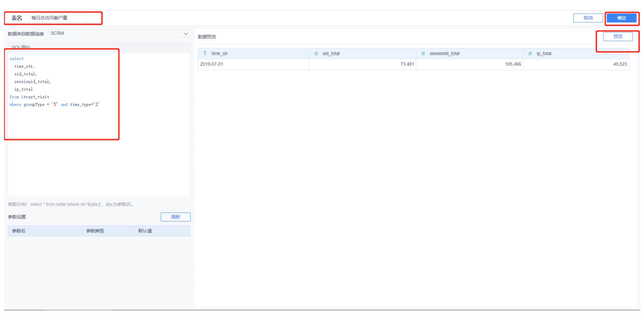Click the 'select' keyword line in SQL
The width and height of the screenshot is (644, 316).
click(x=17, y=59)
